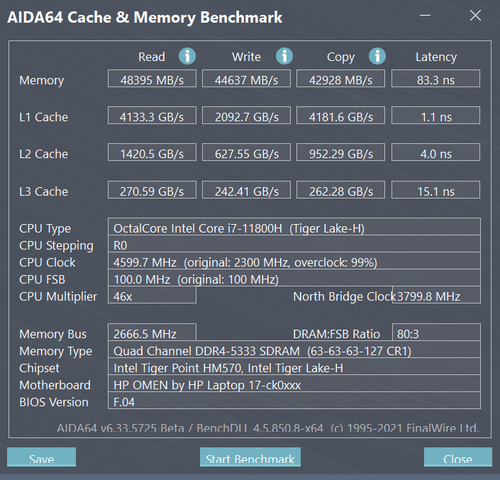Click the L1 Cache Write 2092.7 GB/s field
The height and width of the screenshot is (480, 500).
pyautogui.click(x=246, y=115)
